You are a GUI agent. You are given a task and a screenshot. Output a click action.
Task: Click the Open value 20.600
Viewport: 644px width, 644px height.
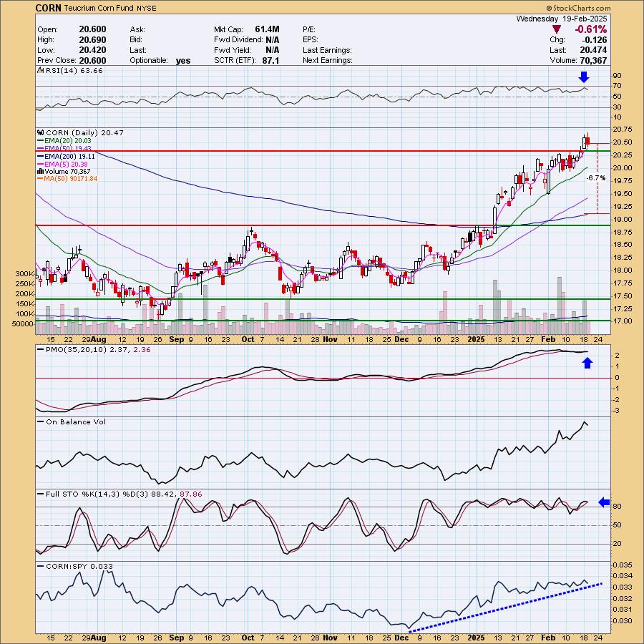92,29
